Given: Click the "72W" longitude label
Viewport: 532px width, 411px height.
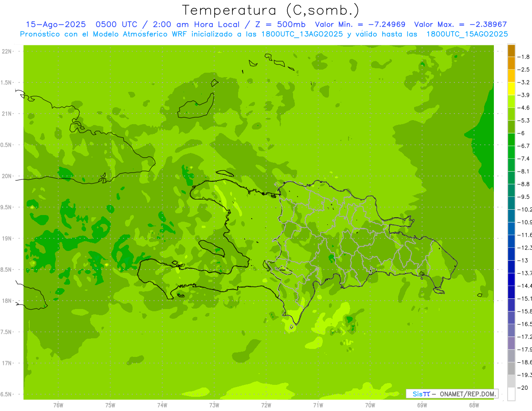Looking at the screenshot, I should pos(266,405).
